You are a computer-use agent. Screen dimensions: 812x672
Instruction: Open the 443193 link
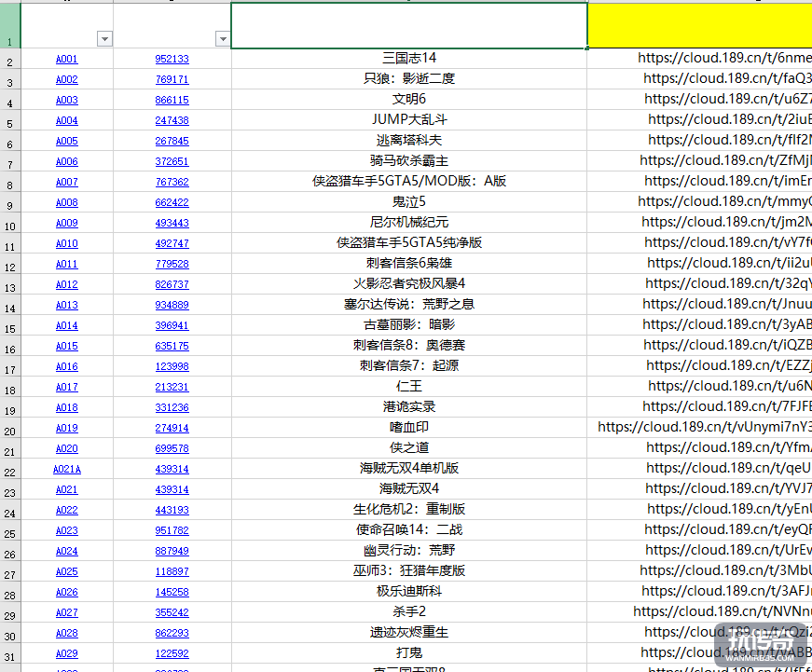pyautogui.click(x=172, y=510)
